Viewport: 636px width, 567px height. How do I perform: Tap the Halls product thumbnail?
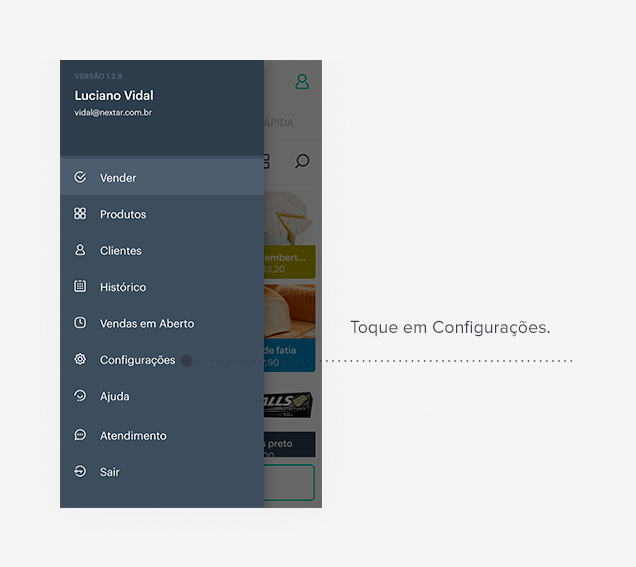288,404
